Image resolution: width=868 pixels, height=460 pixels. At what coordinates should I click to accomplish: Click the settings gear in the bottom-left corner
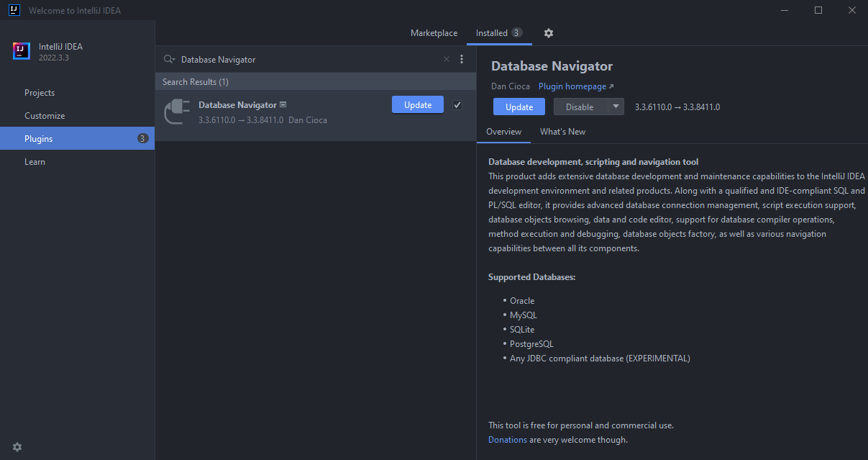[x=17, y=447]
